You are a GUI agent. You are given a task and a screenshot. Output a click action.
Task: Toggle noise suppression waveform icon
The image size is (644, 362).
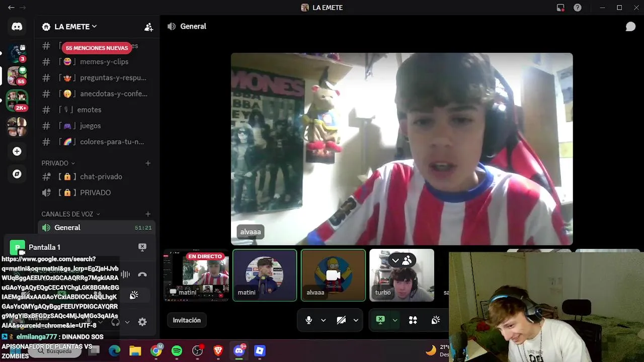tap(125, 275)
